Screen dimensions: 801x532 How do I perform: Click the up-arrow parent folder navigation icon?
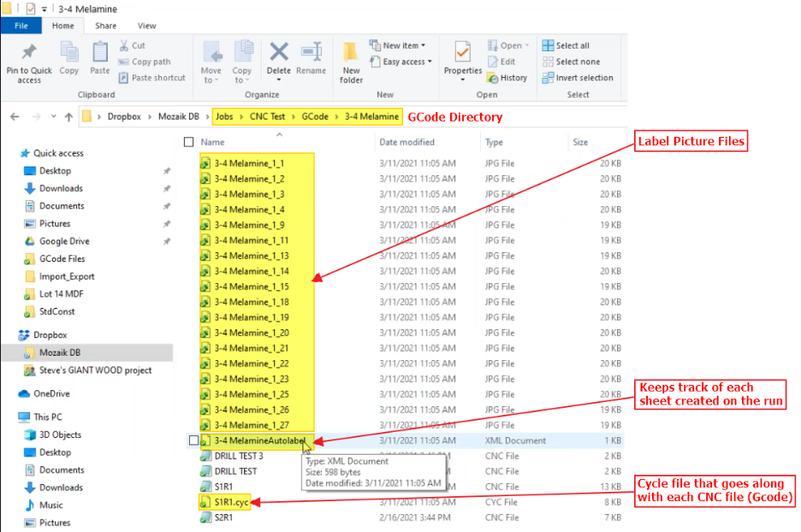(x=68, y=117)
